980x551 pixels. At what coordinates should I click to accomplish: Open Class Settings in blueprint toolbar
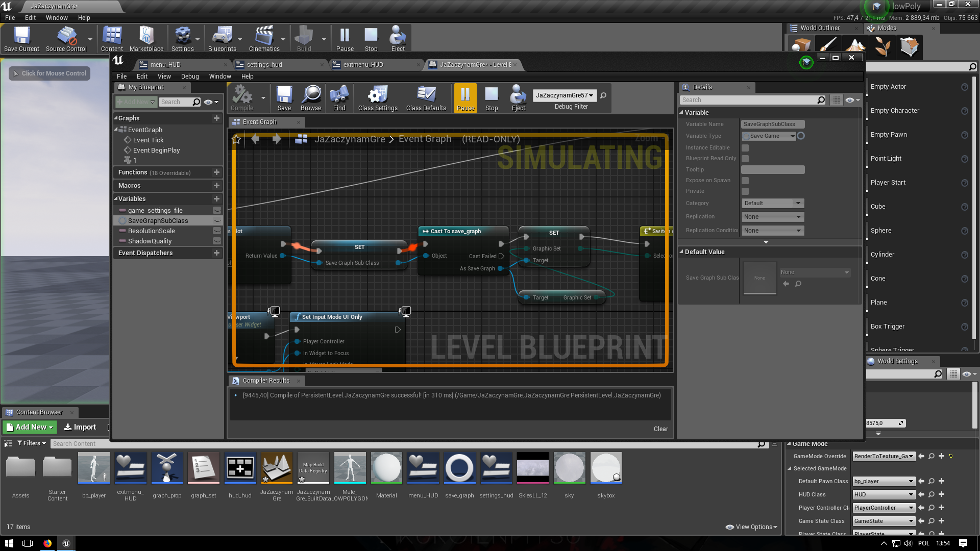click(378, 98)
